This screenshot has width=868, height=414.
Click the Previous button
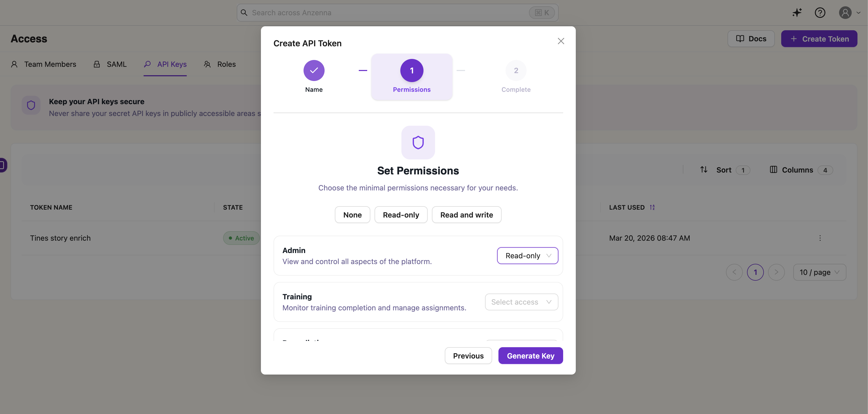pyautogui.click(x=468, y=356)
